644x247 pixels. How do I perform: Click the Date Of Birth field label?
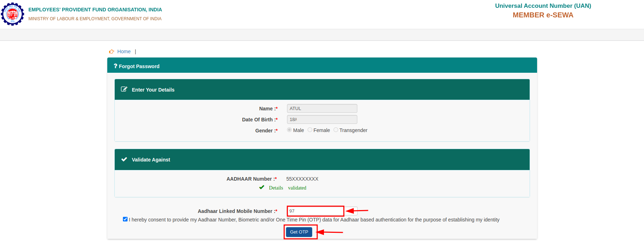pyautogui.click(x=260, y=120)
